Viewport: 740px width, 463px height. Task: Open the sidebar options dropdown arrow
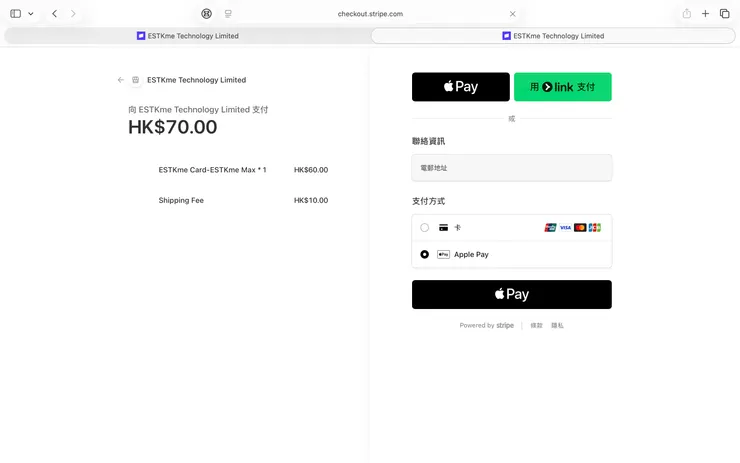[x=31, y=14]
